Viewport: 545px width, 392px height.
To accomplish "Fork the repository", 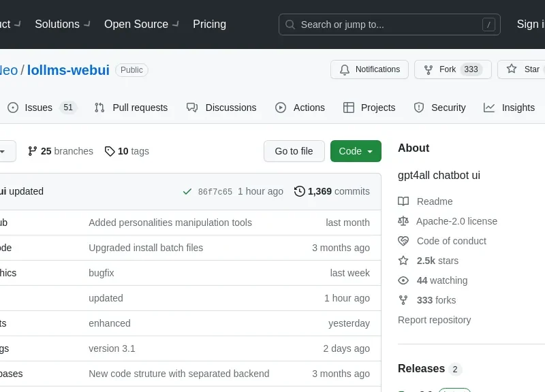I will tap(453, 69).
